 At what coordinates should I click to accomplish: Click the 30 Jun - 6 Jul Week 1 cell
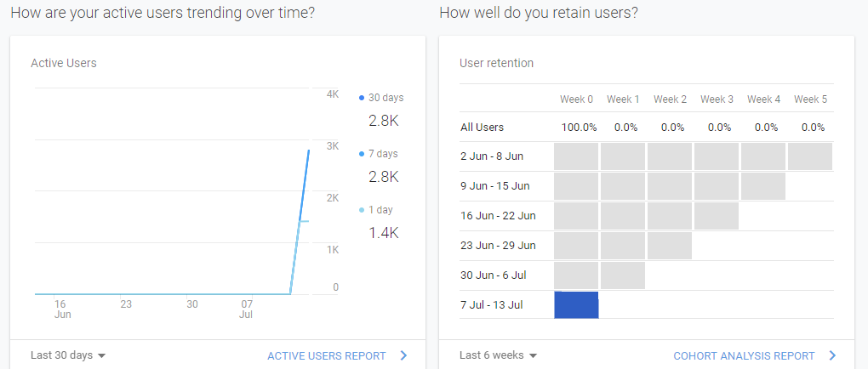pyautogui.click(x=623, y=275)
